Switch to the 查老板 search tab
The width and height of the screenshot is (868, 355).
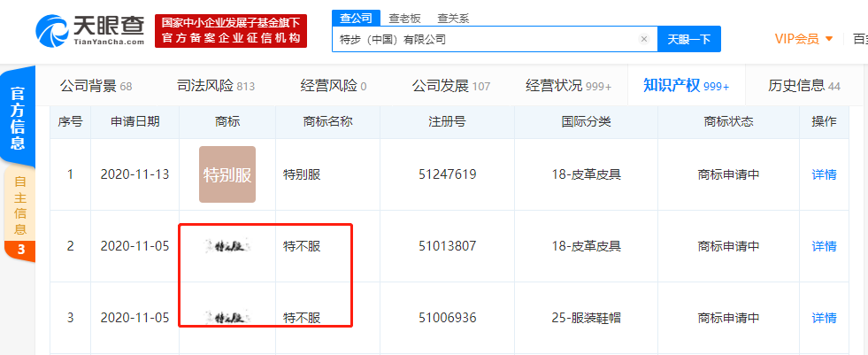pos(404,19)
